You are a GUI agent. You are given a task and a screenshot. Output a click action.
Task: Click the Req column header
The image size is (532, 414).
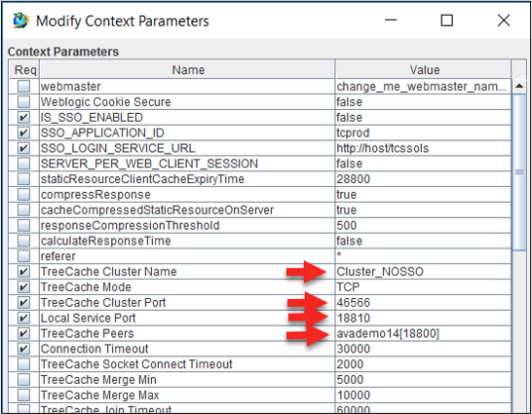(24, 70)
